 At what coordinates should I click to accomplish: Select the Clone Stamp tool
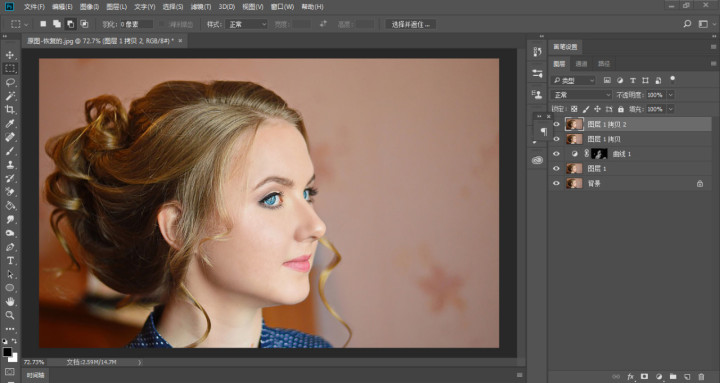click(x=10, y=164)
